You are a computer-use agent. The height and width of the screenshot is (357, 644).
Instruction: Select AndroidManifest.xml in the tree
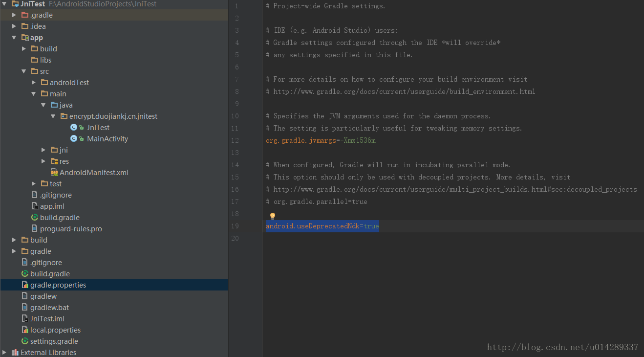[x=94, y=173]
